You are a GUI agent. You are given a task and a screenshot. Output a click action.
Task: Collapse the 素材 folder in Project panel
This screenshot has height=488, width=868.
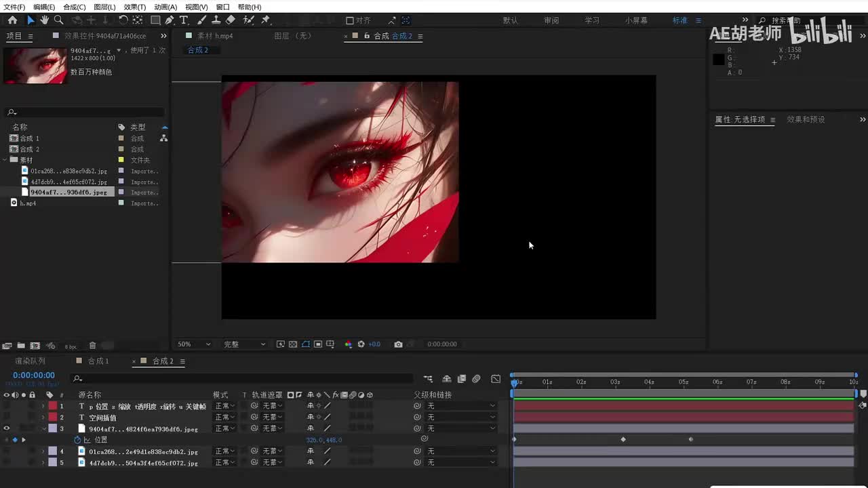tap(5, 160)
